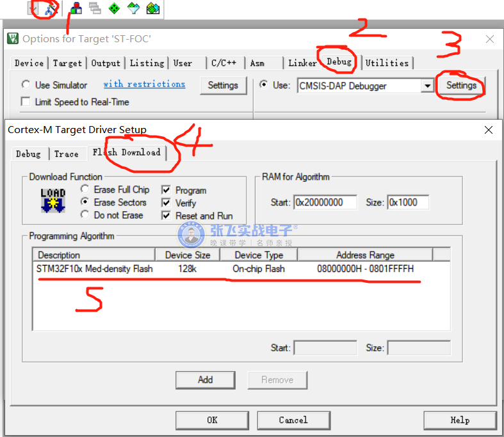
Task: Switch to Debug tab in Target Driver Setup
Action: pos(28,154)
